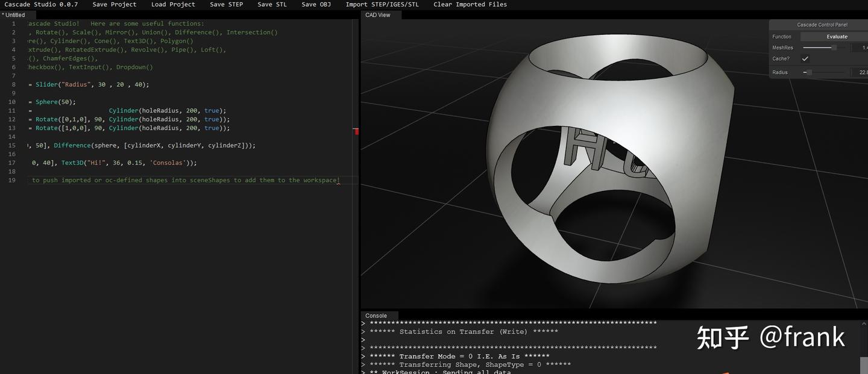Click the Save Project menu item

[x=115, y=4]
